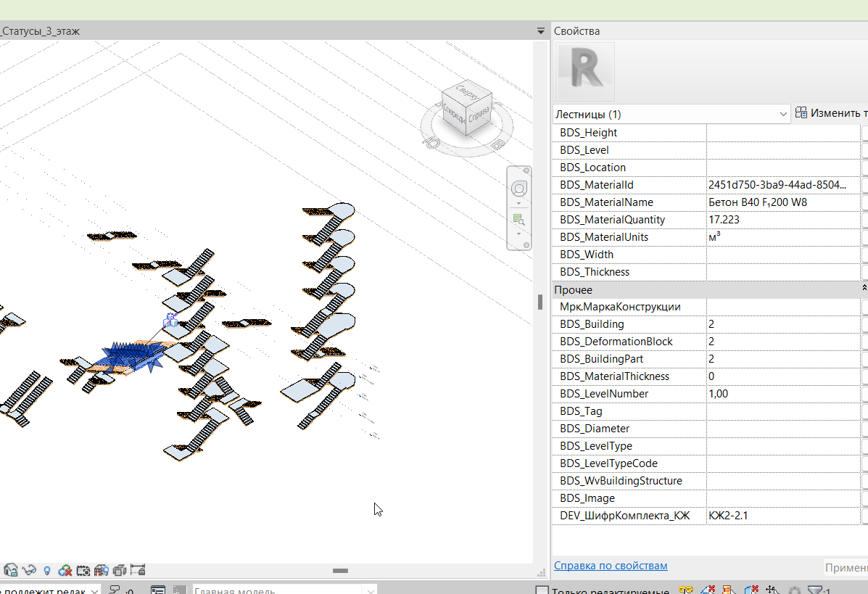Click the gray exclude options icon
868x594 pixels.
tap(179, 590)
